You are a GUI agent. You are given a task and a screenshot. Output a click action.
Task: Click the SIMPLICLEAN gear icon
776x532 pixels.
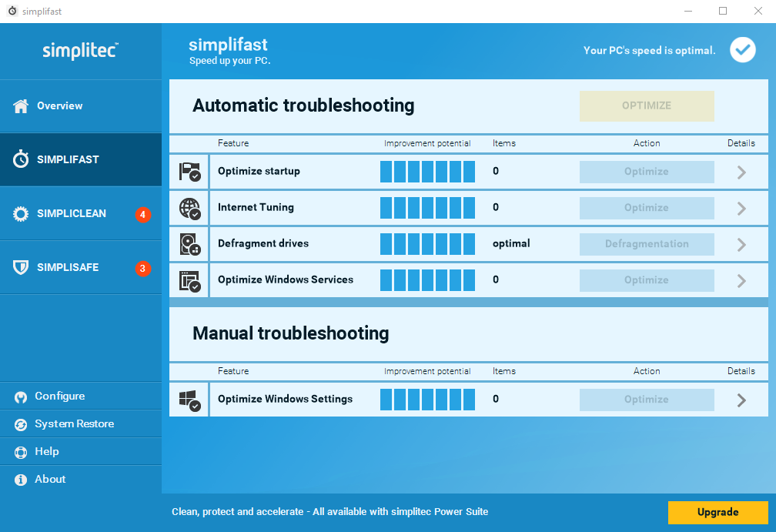click(x=21, y=214)
